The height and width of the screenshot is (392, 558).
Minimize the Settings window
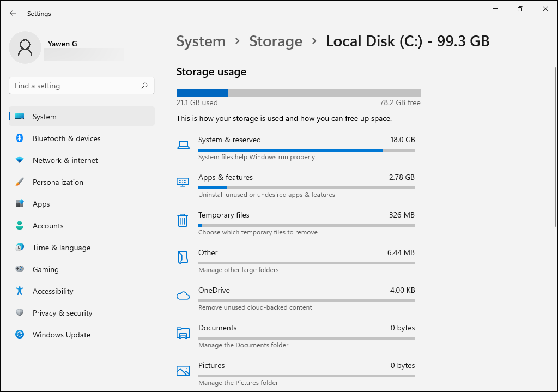pyautogui.click(x=495, y=9)
